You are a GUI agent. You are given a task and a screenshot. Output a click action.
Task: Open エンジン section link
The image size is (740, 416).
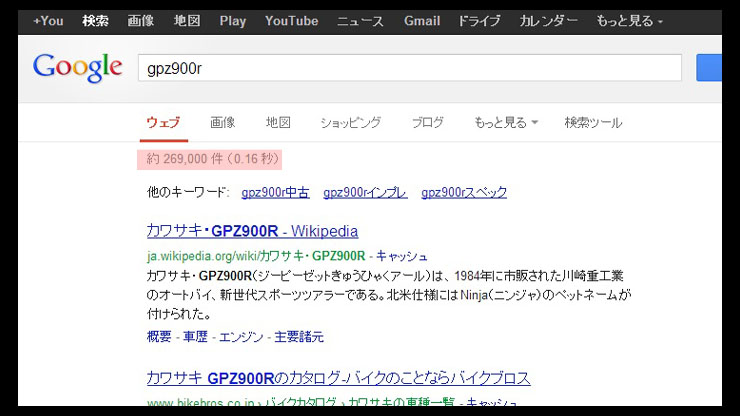click(241, 337)
